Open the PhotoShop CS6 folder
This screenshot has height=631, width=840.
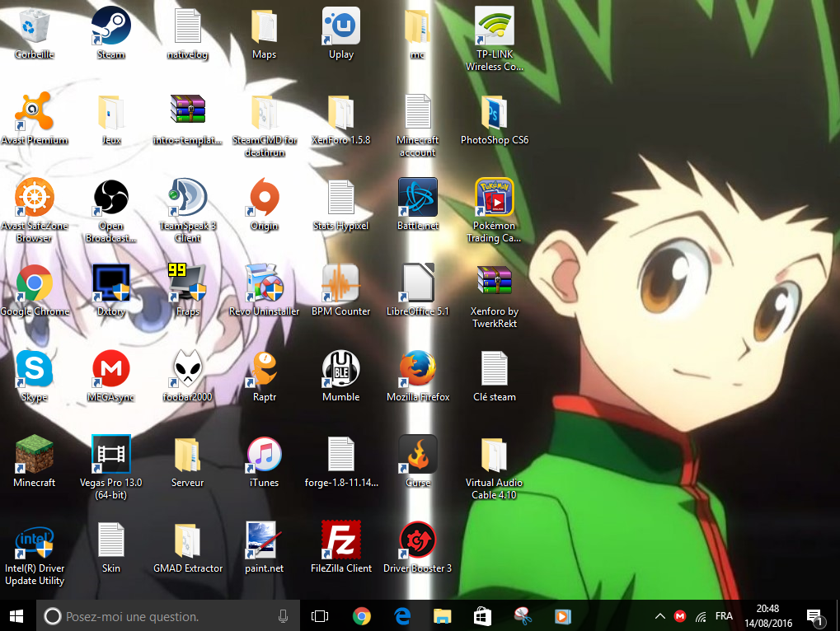click(x=495, y=111)
